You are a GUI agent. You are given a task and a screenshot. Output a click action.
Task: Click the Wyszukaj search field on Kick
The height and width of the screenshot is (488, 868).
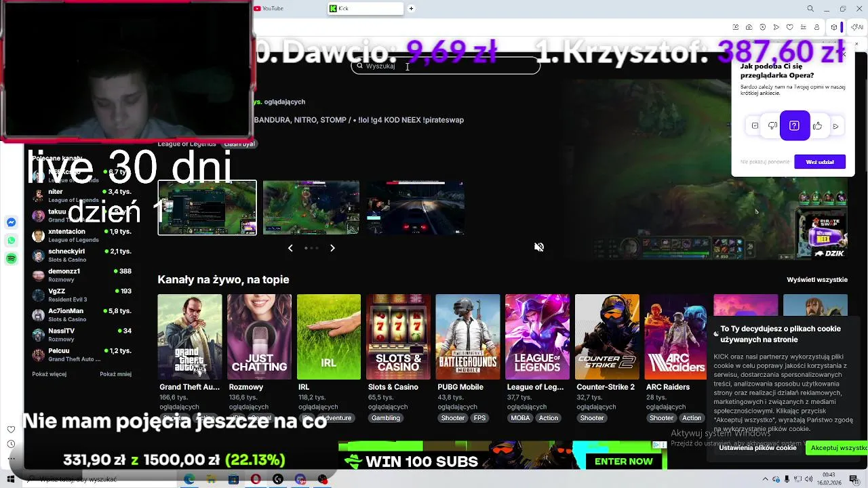[x=446, y=66]
